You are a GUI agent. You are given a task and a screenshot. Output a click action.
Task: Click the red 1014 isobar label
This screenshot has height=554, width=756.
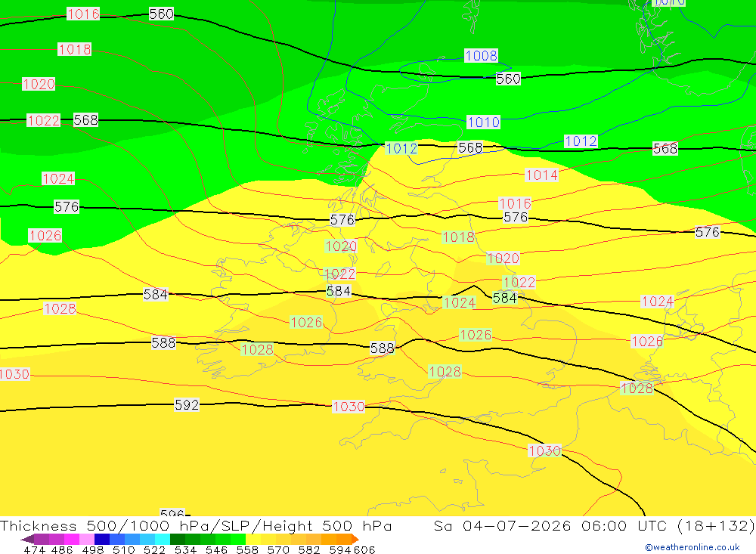pyautogui.click(x=541, y=175)
